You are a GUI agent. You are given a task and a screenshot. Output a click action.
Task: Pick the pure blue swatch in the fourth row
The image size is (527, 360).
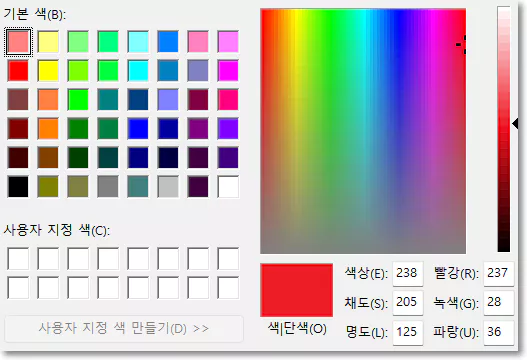click(138, 128)
